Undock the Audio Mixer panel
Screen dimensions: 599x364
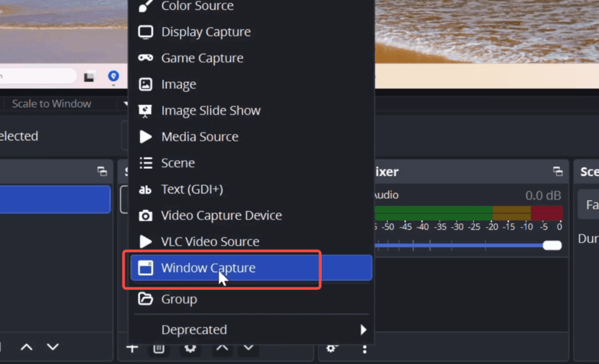[x=557, y=172]
